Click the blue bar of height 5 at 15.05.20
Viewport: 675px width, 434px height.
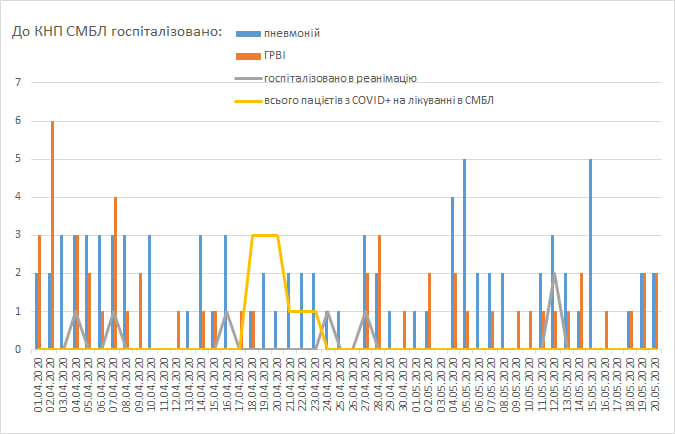point(591,254)
